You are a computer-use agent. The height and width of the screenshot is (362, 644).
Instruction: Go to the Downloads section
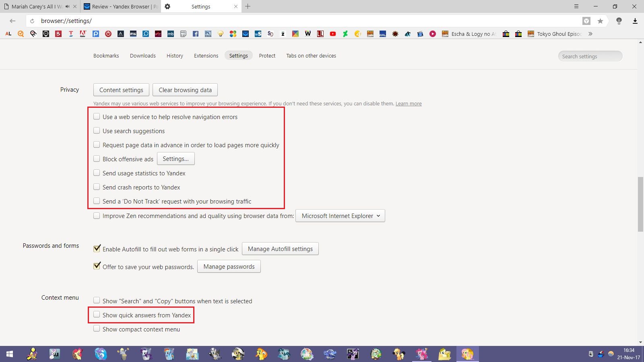(143, 56)
